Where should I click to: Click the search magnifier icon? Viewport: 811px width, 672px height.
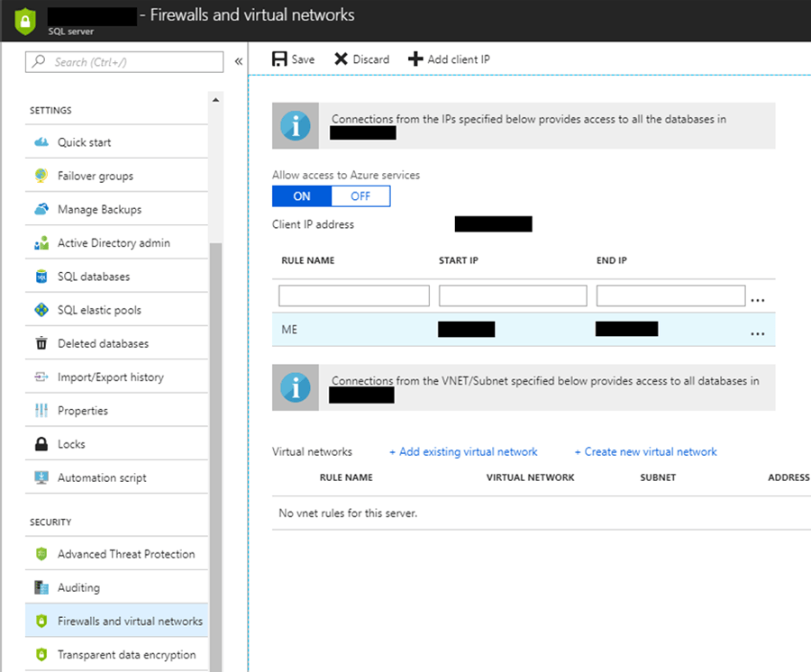tap(38, 61)
